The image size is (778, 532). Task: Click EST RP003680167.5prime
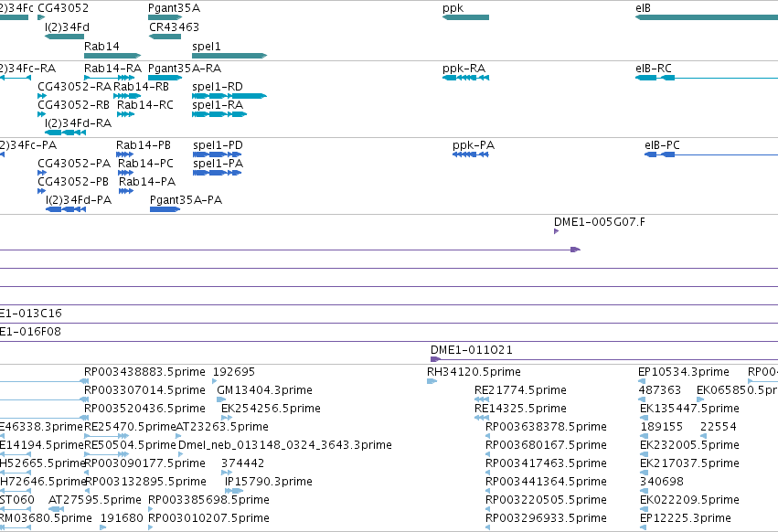[488, 454]
